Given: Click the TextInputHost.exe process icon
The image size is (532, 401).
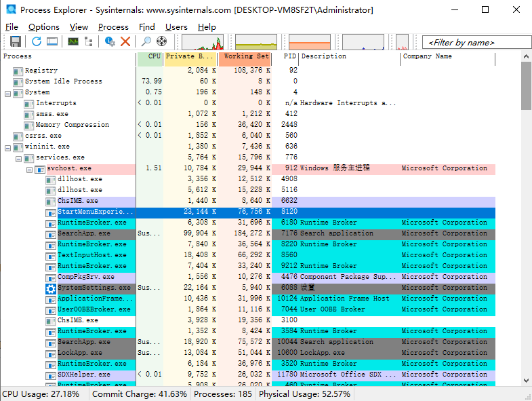Looking at the screenshot, I should [51, 256].
